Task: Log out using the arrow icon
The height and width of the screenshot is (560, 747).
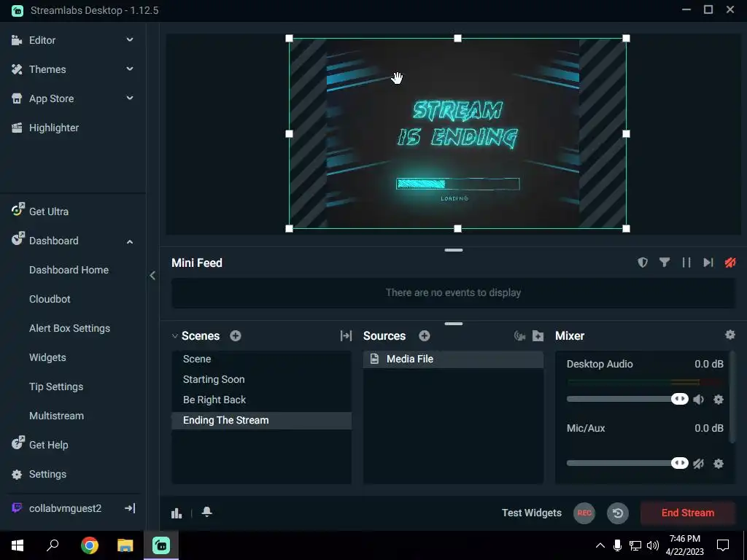Action: point(130,508)
